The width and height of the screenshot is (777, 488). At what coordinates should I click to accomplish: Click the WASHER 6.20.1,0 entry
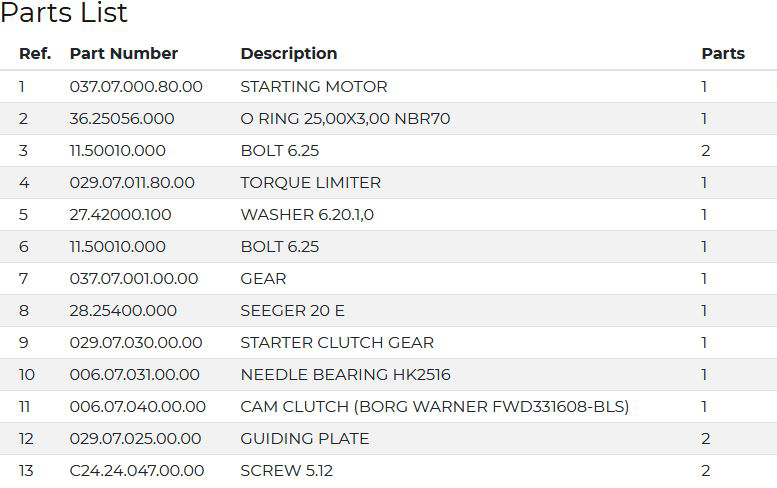(x=307, y=215)
